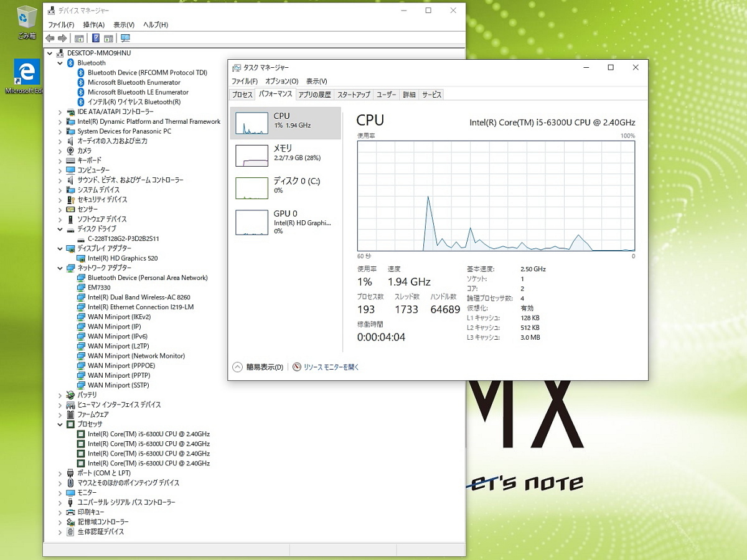747x560 pixels.
Task: Select the CPU mini graph in Task Manager sidebar
Action: (251, 123)
